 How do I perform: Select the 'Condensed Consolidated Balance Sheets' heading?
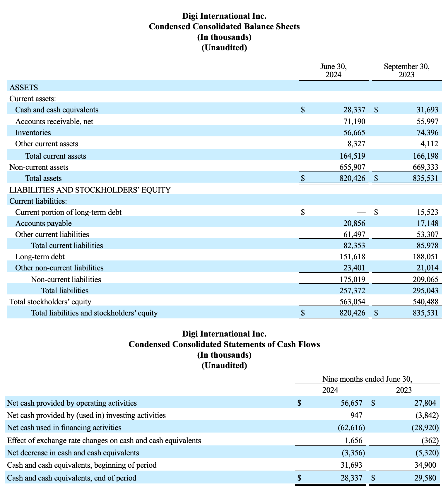click(224, 27)
